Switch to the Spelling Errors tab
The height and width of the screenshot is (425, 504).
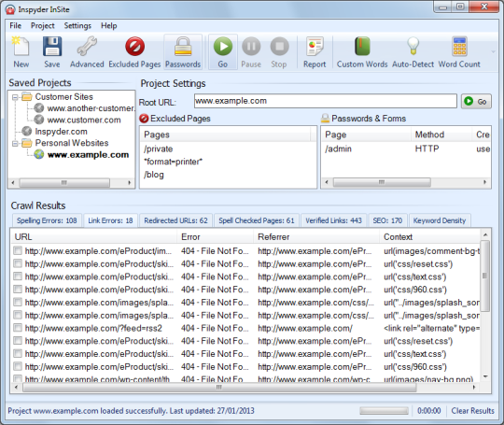point(47,220)
